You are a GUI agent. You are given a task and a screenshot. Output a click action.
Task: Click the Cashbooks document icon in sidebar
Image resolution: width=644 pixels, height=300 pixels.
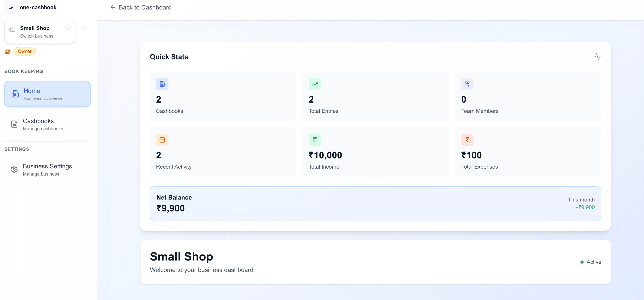pyautogui.click(x=14, y=124)
